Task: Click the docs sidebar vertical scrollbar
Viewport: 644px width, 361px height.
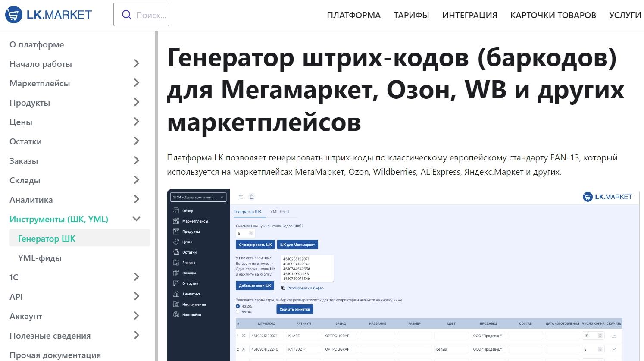Action: (x=156, y=196)
